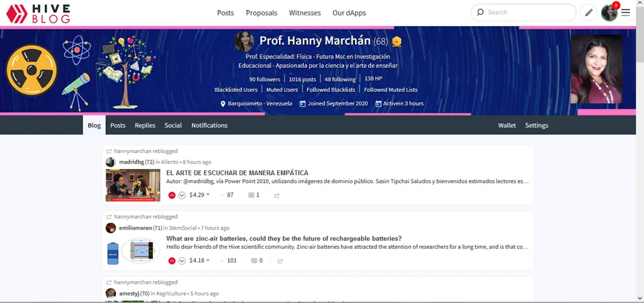Open the EL ARTE DE ESCUCHAR DE MANERA EMPÁTICA title
The width and height of the screenshot is (644, 304).
click(x=237, y=173)
